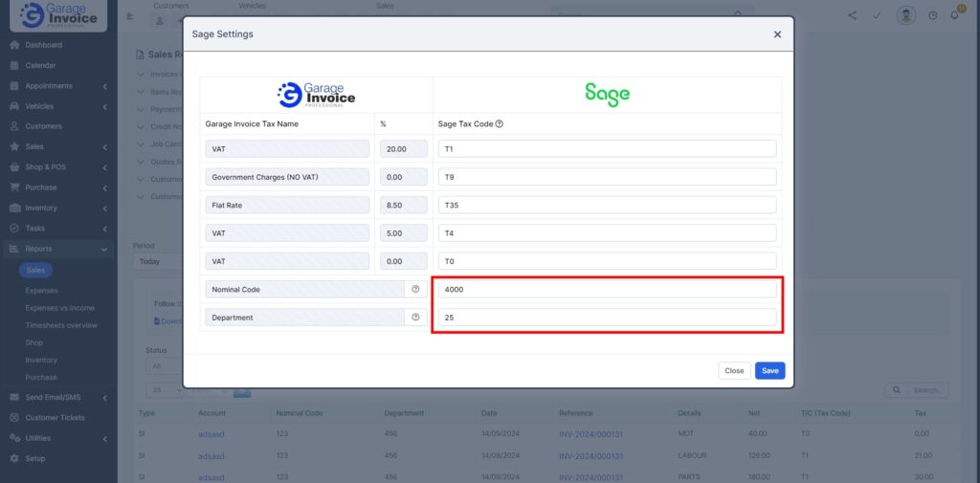The height and width of the screenshot is (483, 980).
Task: Click the Sage Tax Code field containing T4
Action: (x=607, y=233)
